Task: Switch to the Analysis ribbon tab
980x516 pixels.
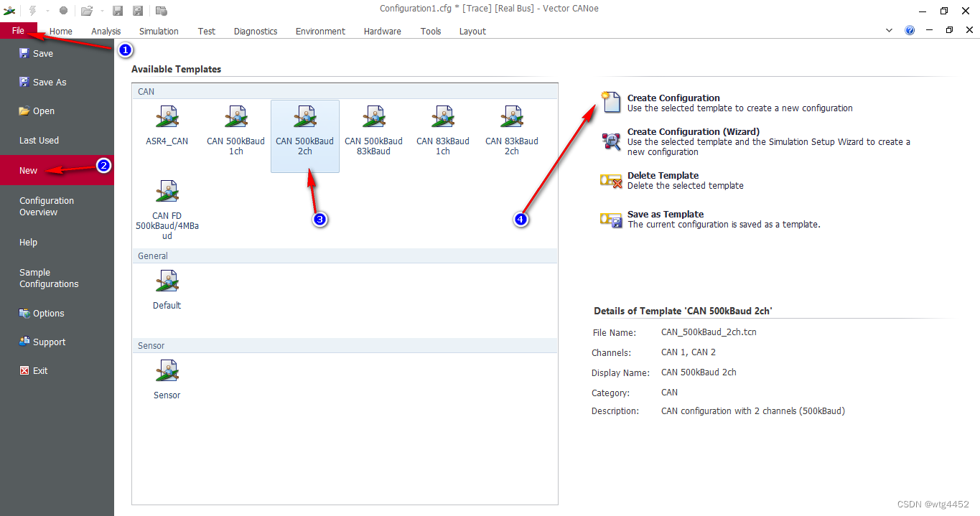Action: (x=106, y=31)
